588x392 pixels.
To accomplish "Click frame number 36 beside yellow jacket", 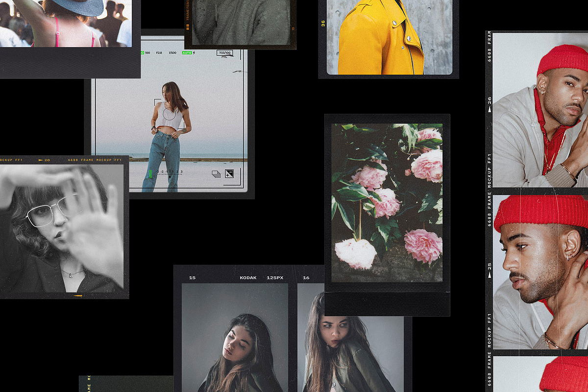I will [323, 23].
